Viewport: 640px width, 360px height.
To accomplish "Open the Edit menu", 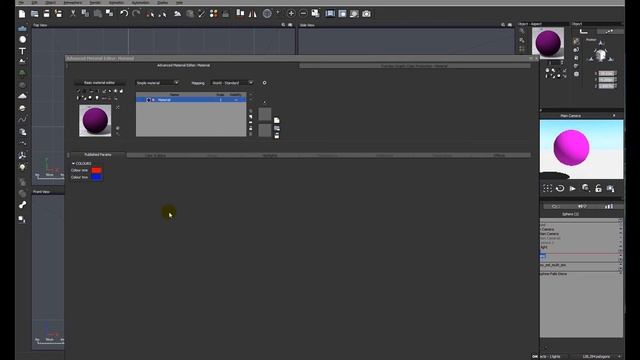I will pos(34,2).
